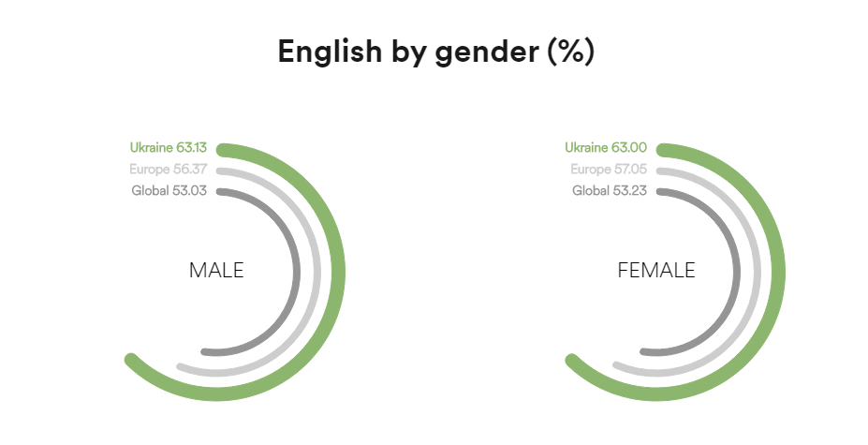
Task: Click end tip of Male dark gray Global arc
Action: point(204,352)
